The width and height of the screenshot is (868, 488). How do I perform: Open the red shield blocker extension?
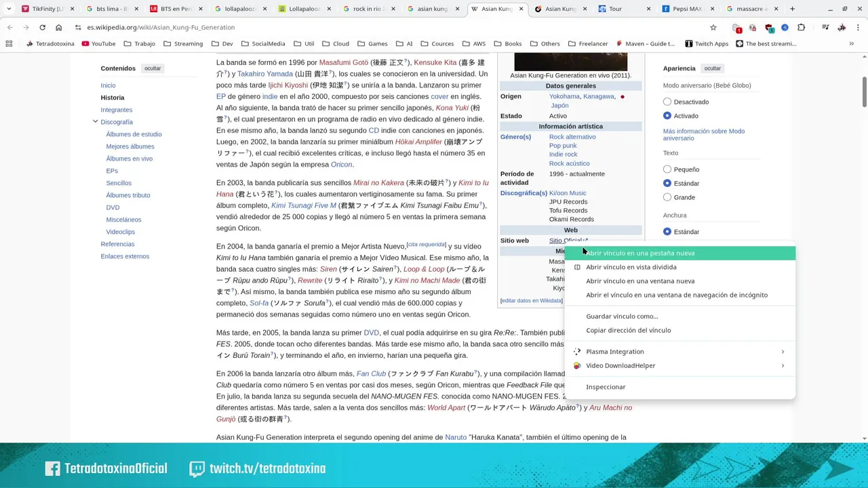tap(769, 28)
